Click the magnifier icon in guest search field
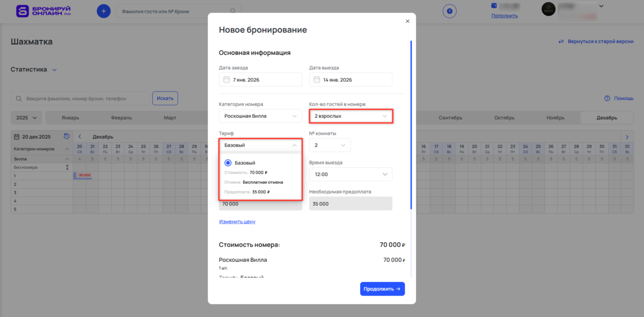This screenshot has width=644, height=317. tap(232, 10)
